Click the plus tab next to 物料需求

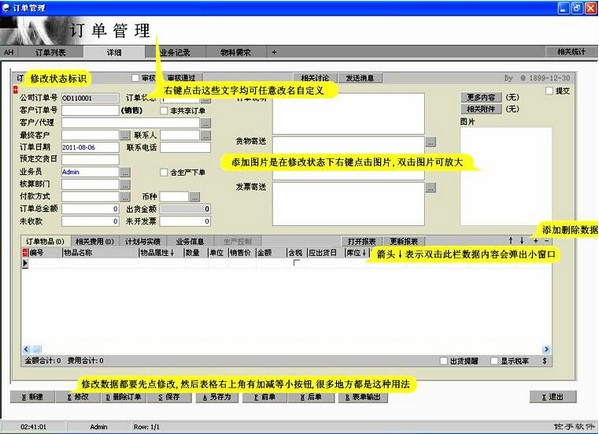pyautogui.click(x=274, y=52)
